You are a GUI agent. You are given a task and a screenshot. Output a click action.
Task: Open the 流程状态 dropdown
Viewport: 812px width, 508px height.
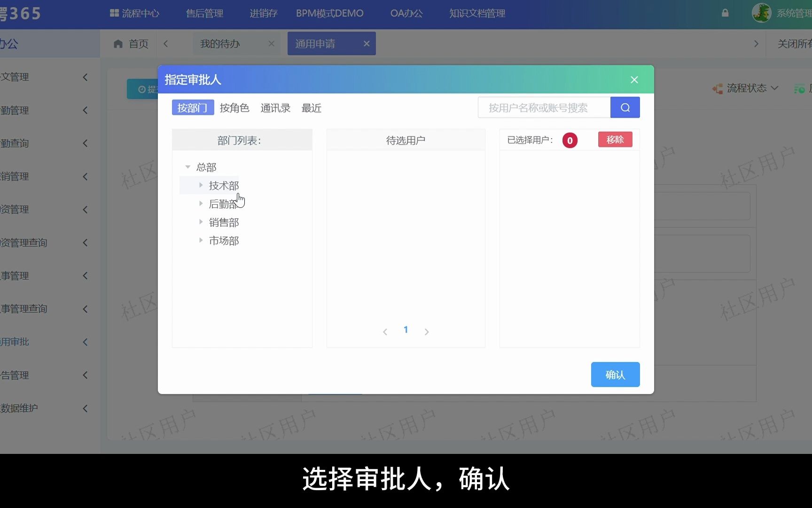(774, 88)
